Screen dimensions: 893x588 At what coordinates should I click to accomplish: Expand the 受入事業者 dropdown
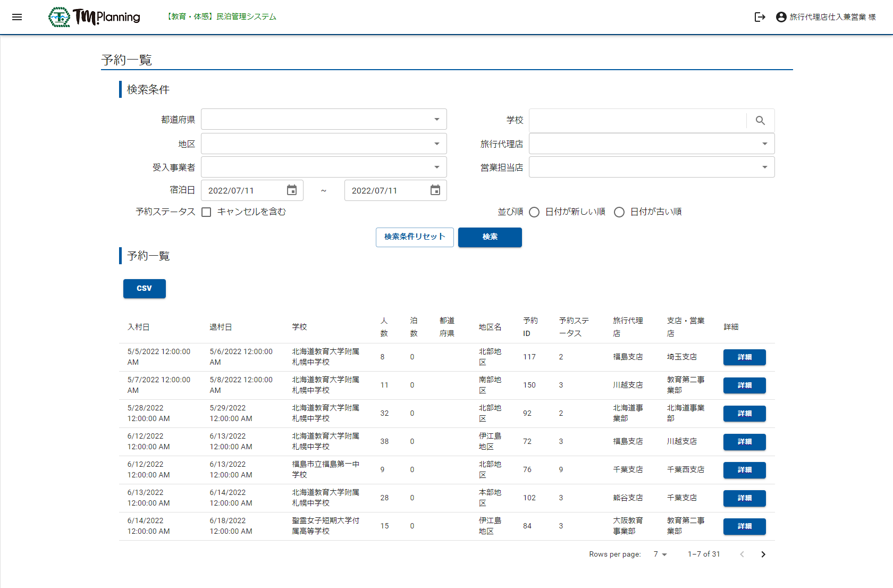(324, 167)
